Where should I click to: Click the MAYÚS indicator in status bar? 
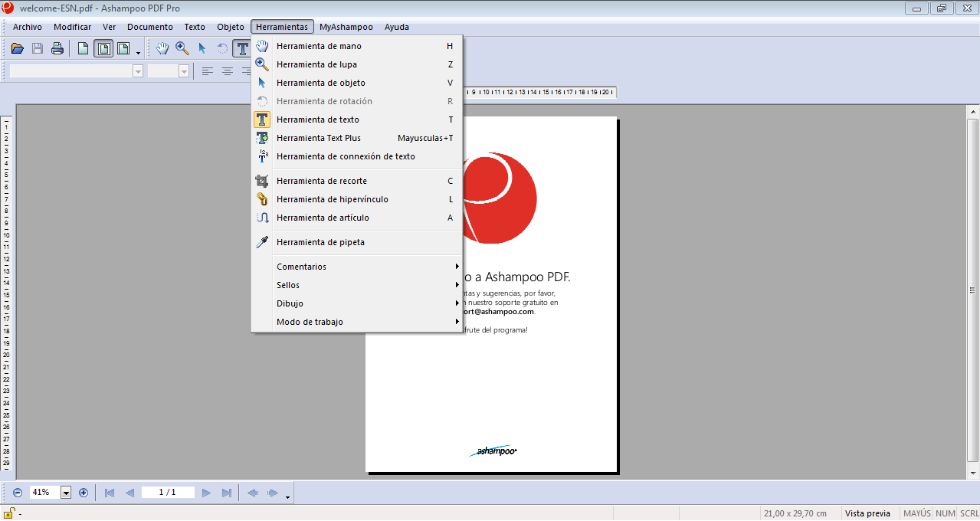click(917, 513)
